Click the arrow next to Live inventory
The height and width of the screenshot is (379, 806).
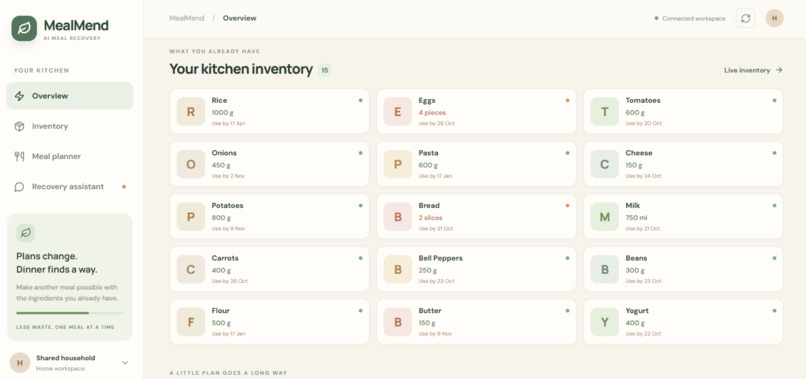point(779,70)
